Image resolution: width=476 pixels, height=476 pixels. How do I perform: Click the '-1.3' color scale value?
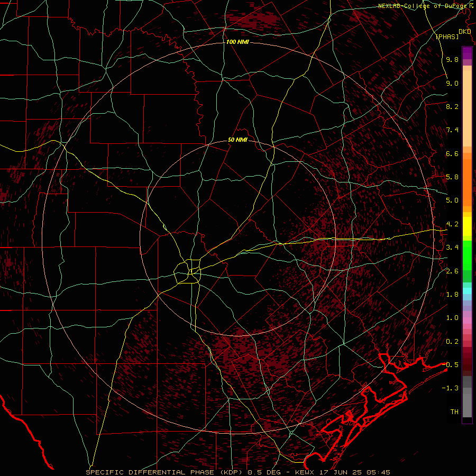tap(450, 388)
